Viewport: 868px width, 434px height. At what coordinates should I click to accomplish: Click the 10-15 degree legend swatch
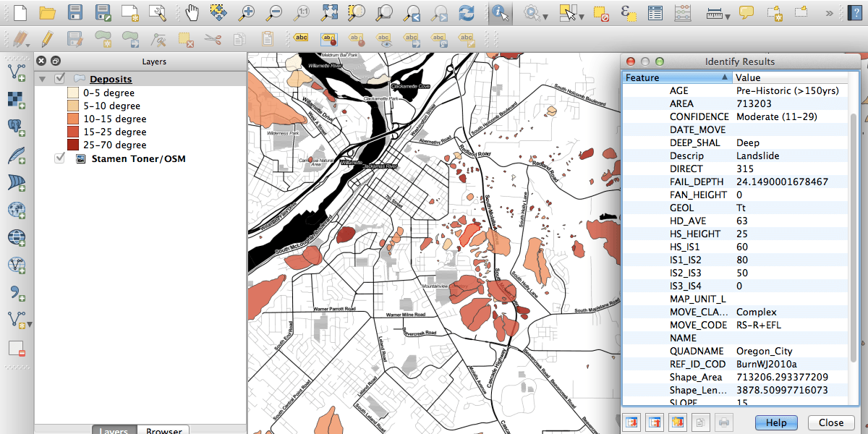[73, 119]
